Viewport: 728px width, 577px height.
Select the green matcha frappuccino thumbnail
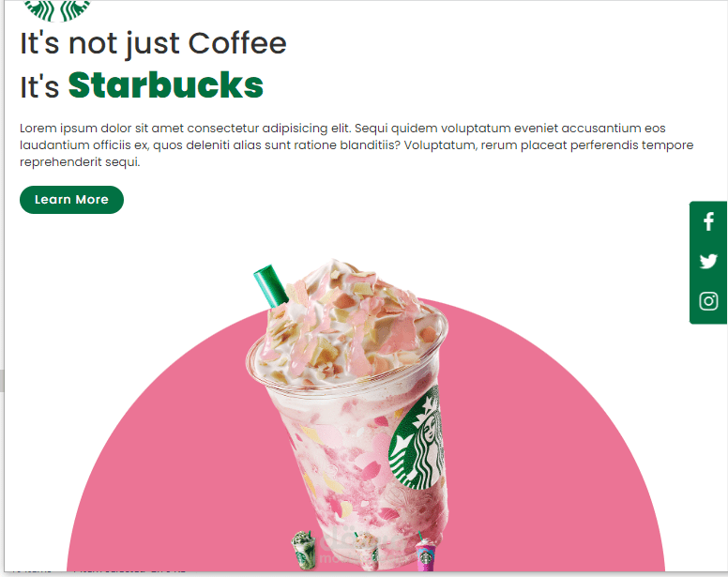pos(303,550)
